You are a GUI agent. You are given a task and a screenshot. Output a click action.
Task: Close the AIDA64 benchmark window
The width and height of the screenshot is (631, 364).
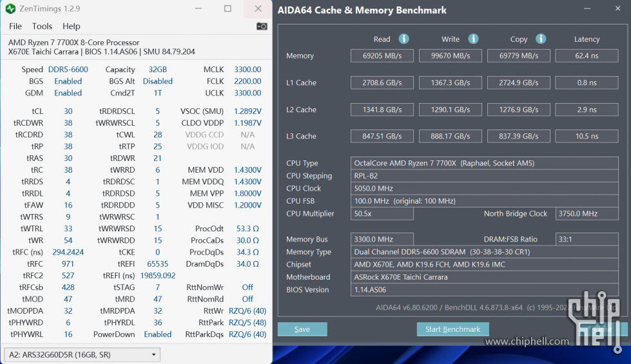pos(617,8)
